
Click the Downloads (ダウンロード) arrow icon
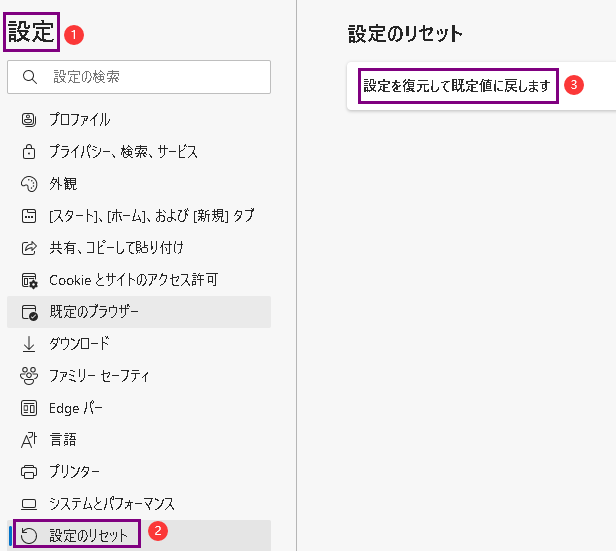tap(29, 344)
